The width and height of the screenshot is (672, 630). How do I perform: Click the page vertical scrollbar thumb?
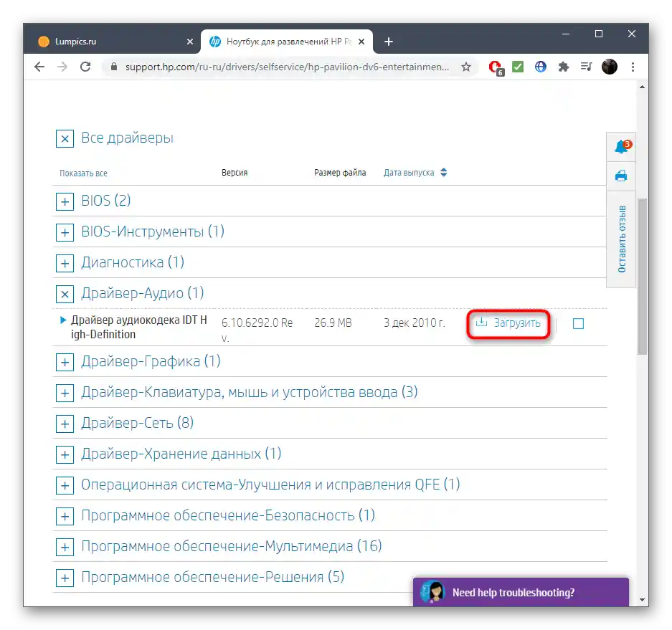[x=642, y=276]
